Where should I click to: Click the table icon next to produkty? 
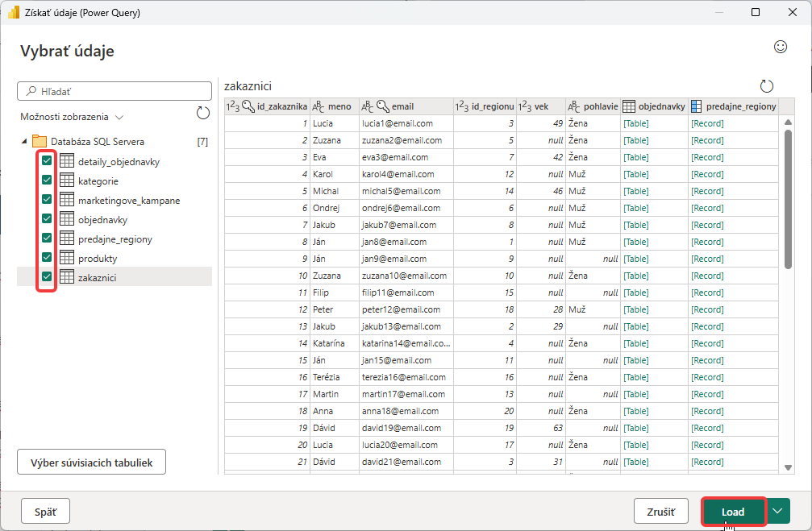click(x=67, y=257)
